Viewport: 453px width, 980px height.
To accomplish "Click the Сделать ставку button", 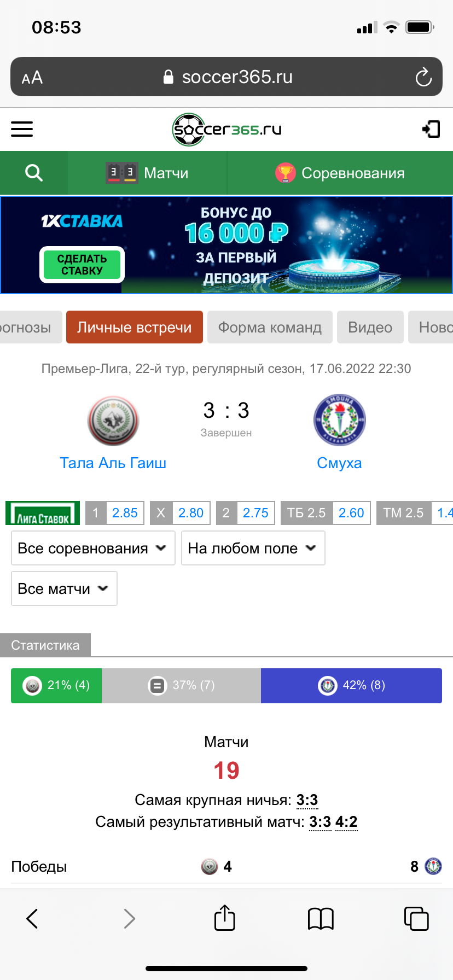I will point(82,265).
